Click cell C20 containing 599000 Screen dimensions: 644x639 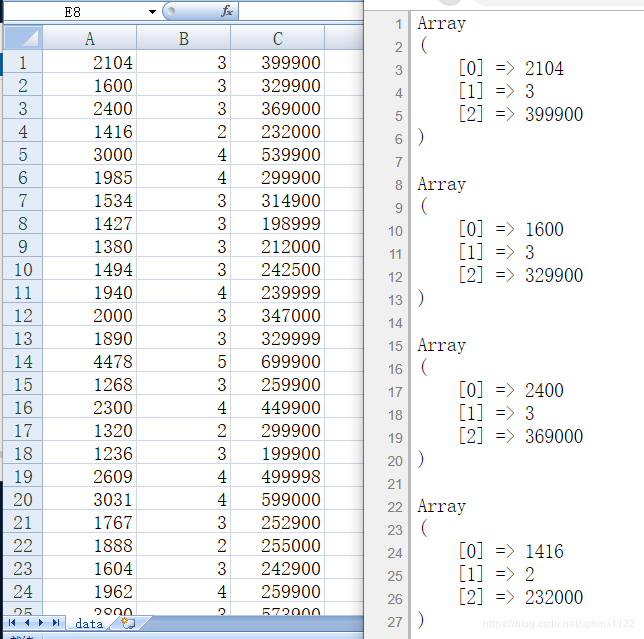[278, 499]
